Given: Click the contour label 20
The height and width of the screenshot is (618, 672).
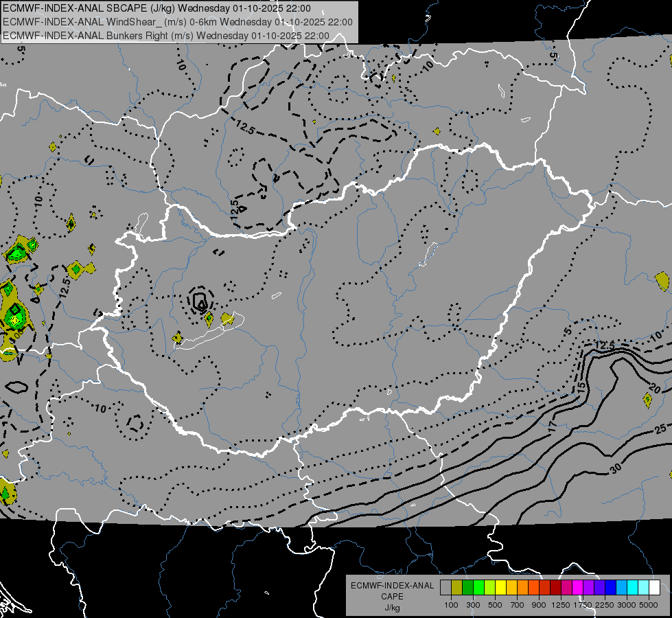Looking at the screenshot, I should click(654, 388).
